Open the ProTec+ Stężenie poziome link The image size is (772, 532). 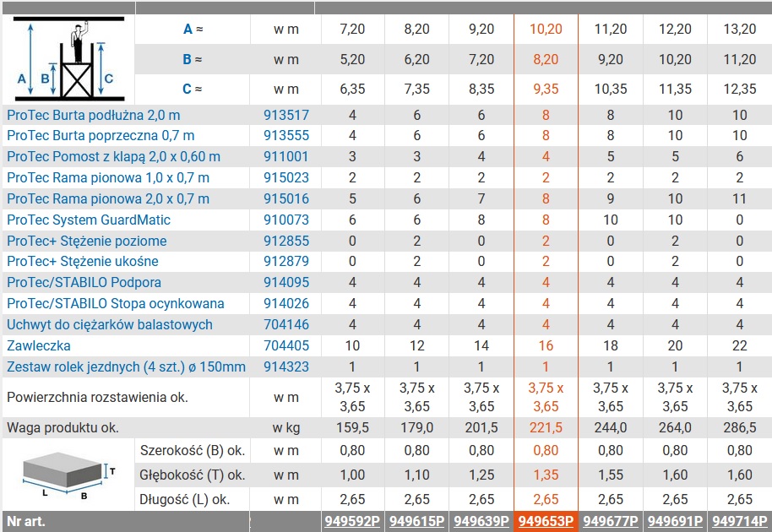click(x=87, y=242)
